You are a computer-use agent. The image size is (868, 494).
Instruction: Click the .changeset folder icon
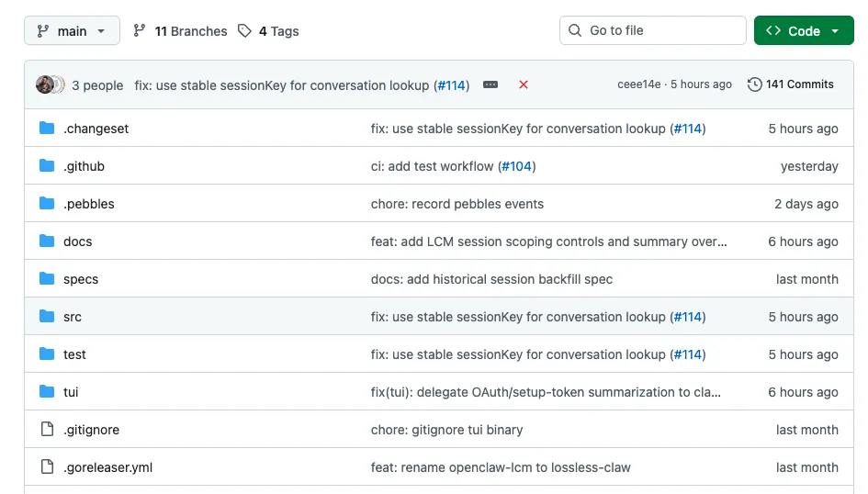(47, 129)
